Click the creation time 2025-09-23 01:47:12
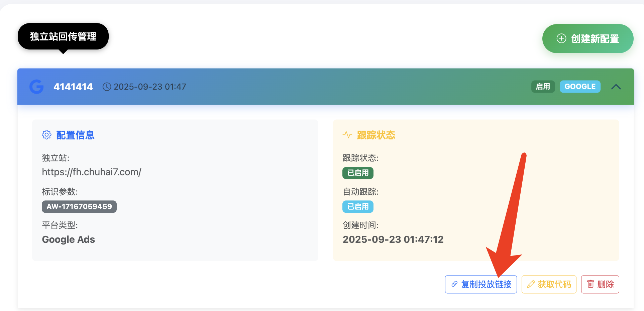Image resolution: width=644 pixels, height=311 pixels. pos(393,239)
